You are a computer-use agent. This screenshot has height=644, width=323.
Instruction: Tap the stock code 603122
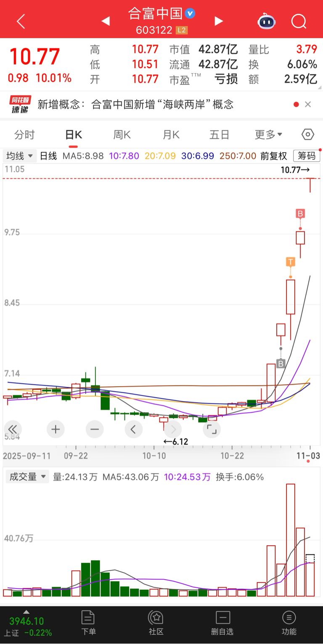coord(154,30)
